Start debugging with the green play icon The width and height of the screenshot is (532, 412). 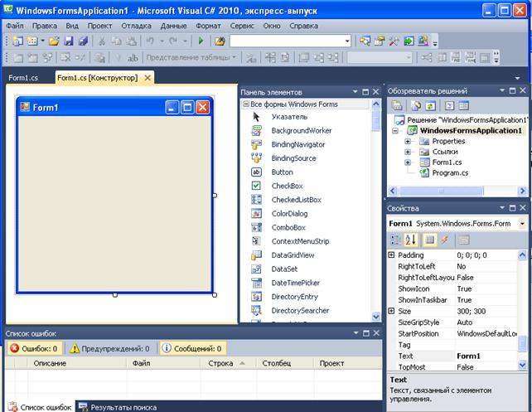coord(201,41)
